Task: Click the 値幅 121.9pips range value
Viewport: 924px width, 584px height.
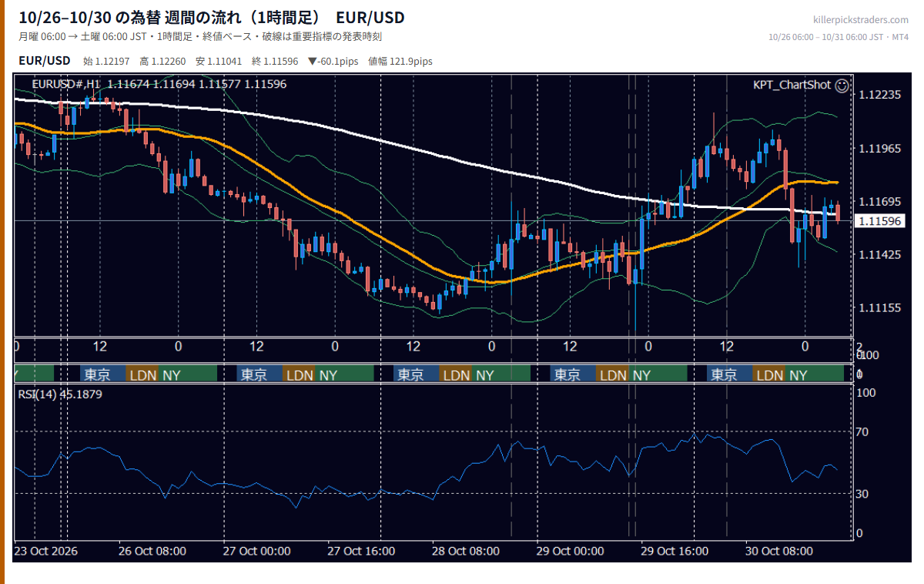Action: pos(400,61)
